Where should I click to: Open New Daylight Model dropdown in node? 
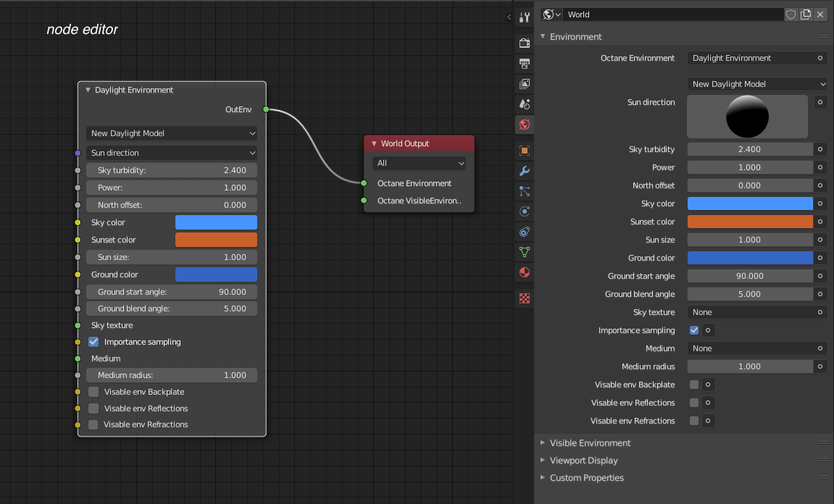pos(172,133)
